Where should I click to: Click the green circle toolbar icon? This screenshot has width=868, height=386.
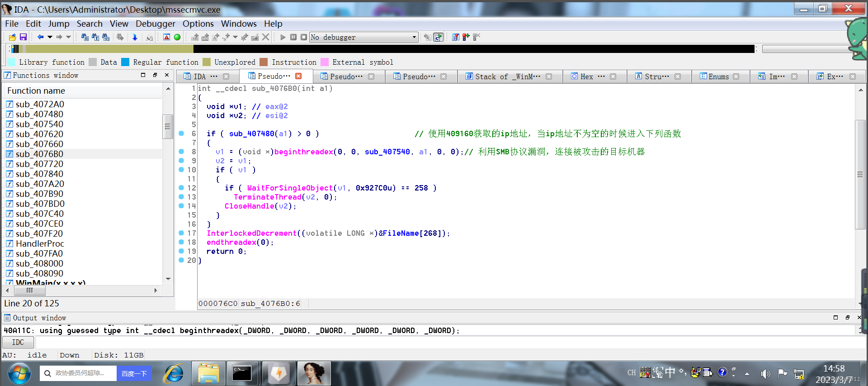point(177,37)
